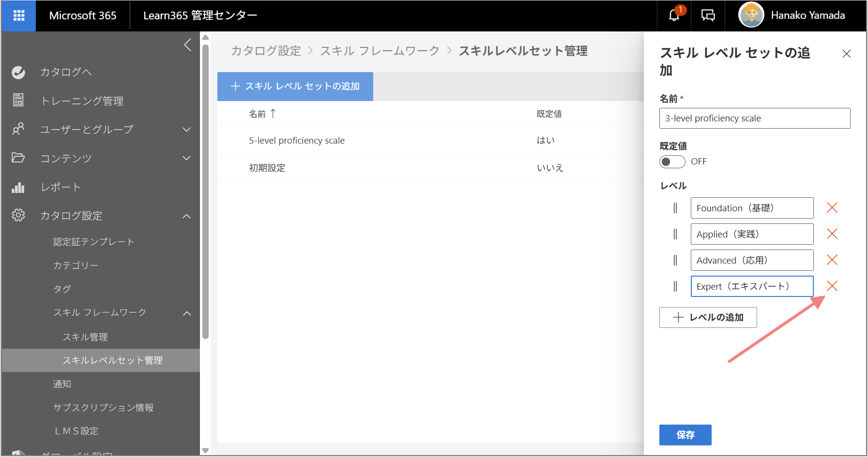Open notifications bell icon

674,15
